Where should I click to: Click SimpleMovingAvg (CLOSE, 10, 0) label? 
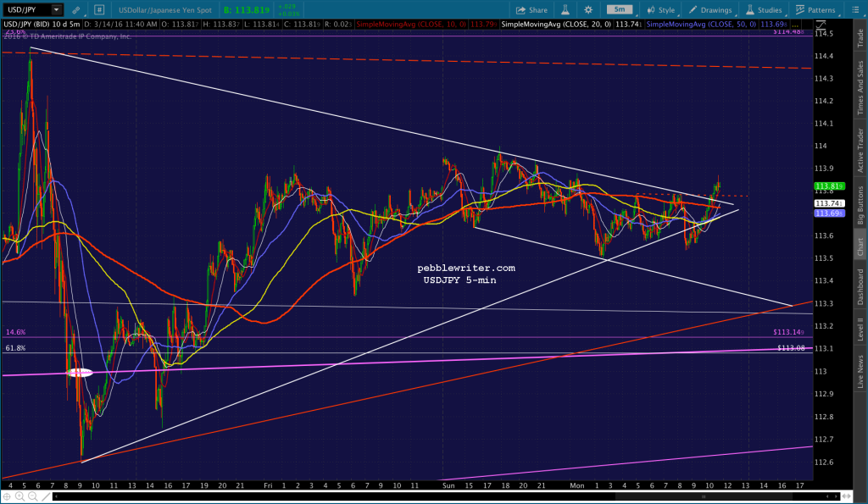tap(411, 25)
